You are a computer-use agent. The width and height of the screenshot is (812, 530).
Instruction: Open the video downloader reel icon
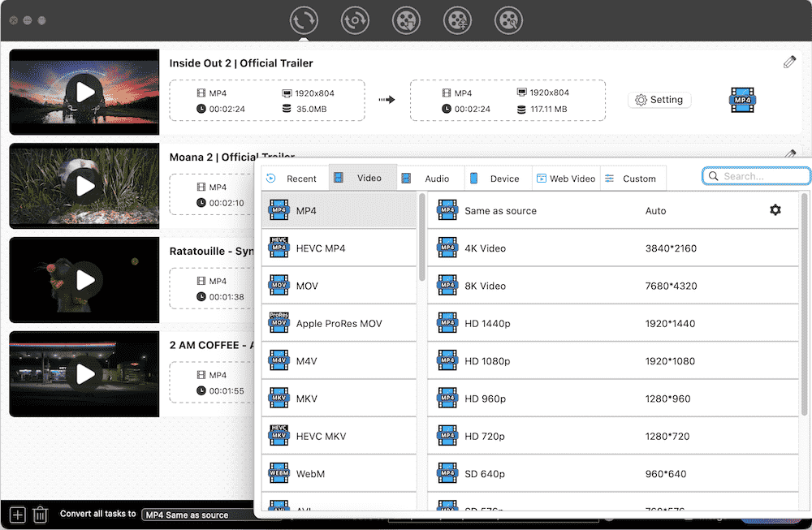pos(406,20)
